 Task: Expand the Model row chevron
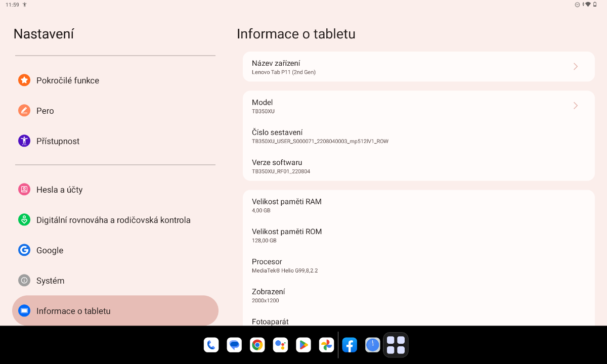click(575, 106)
